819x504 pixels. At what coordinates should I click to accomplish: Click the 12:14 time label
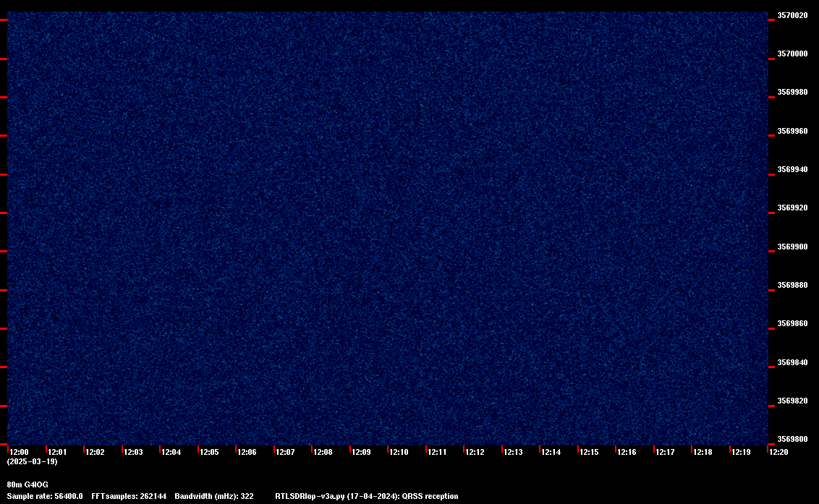coord(551,452)
